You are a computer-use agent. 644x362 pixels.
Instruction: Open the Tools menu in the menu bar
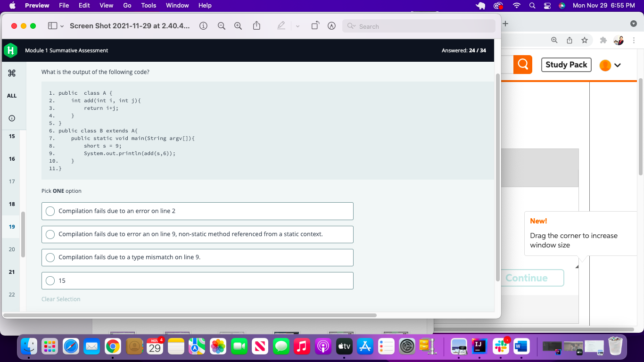click(149, 5)
